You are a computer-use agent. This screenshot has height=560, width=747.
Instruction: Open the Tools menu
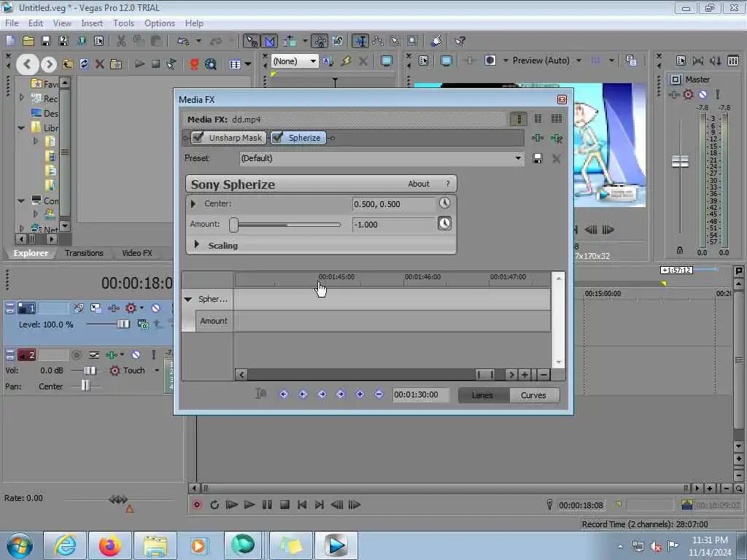(x=123, y=23)
